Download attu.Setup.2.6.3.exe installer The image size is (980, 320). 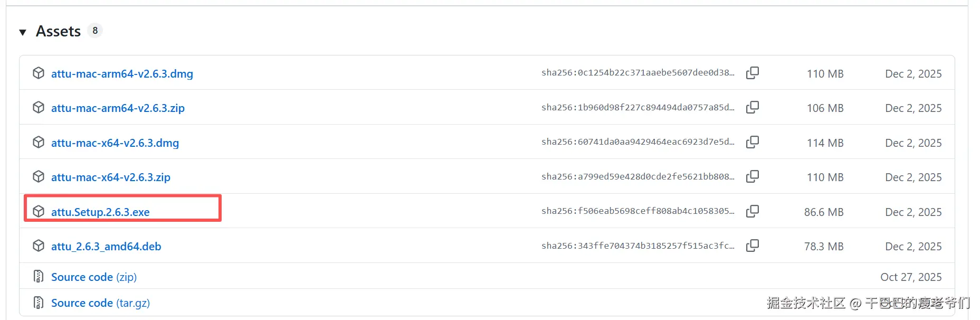[100, 212]
